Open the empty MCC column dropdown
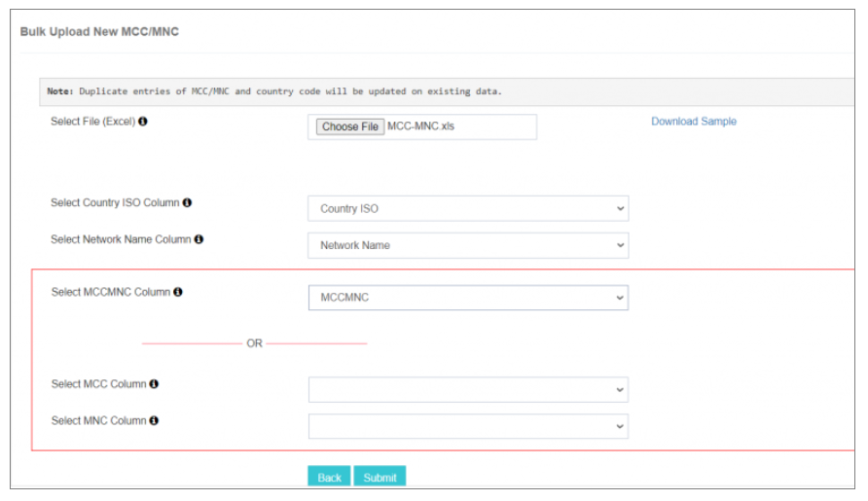This screenshot has height=501, width=868. click(468, 390)
